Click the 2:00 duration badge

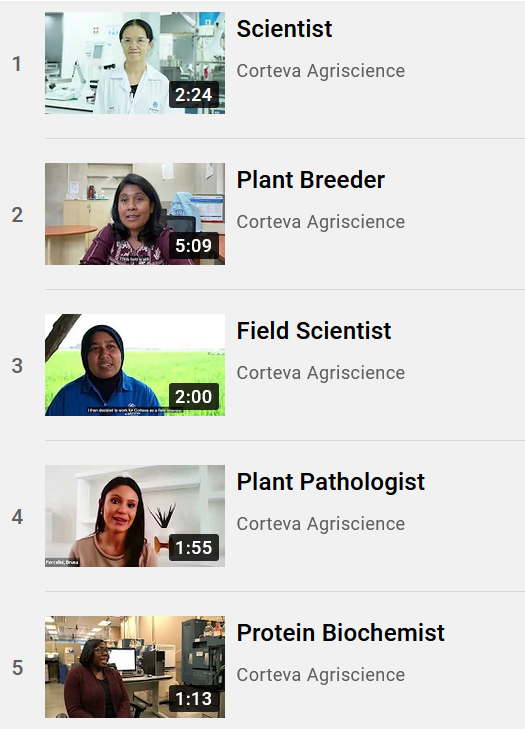pos(194,397)
